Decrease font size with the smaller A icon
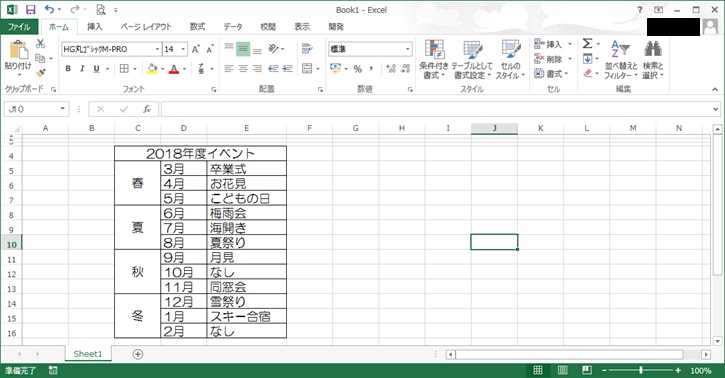 210,49
